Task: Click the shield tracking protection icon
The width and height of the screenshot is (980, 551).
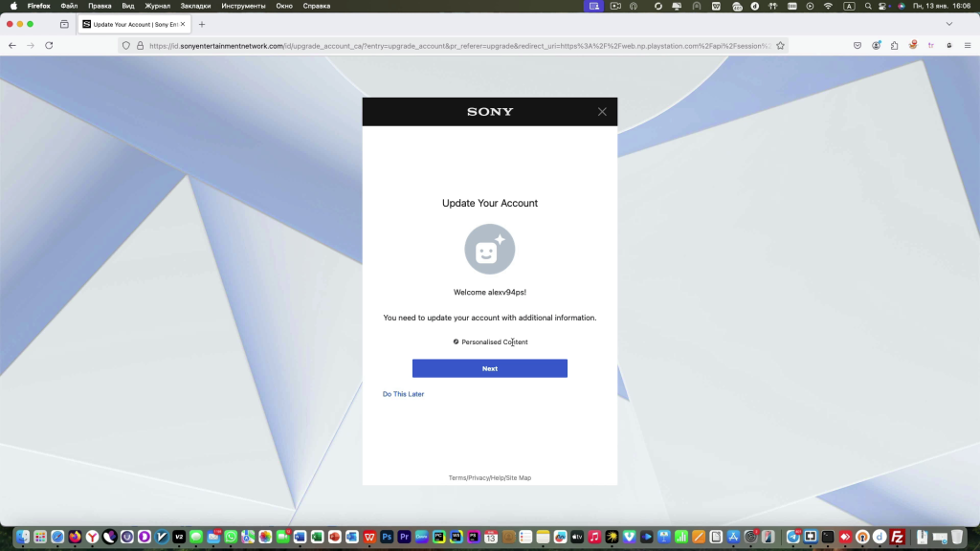Action: [126, 45]
